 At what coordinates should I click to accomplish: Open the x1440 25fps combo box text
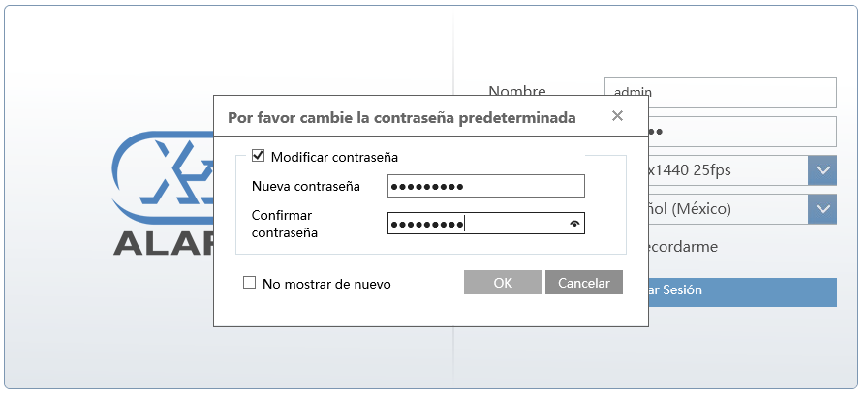[728, 170]
